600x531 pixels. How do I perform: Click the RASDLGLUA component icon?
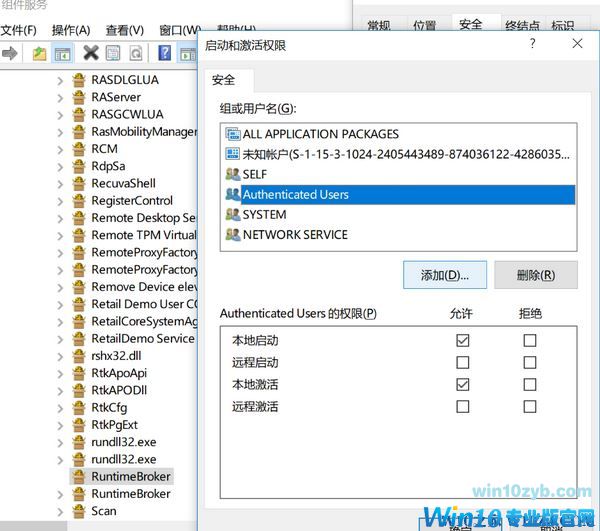coord(79,80)
